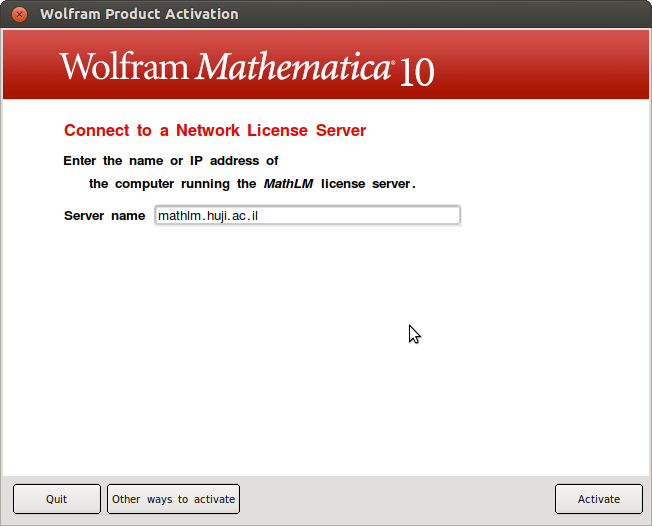
Task: Click the italic MathLM text
Action: tap(288, 184)
